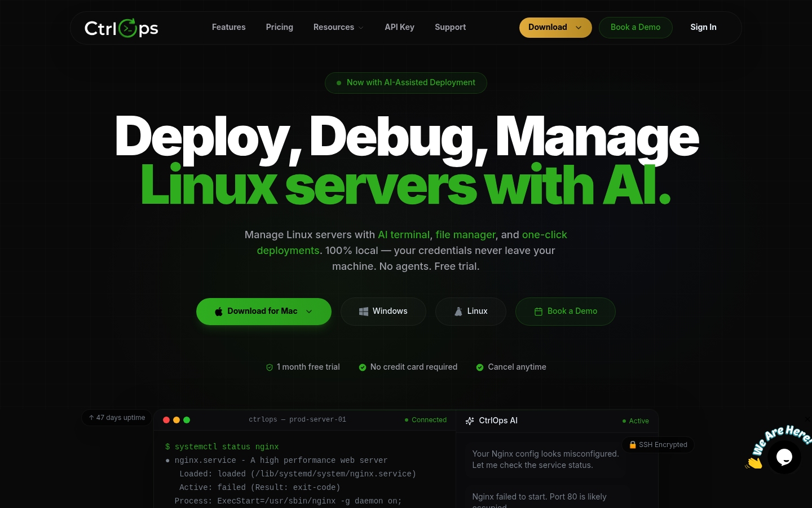Click the 47 days uptime badge

coord(117,418)
